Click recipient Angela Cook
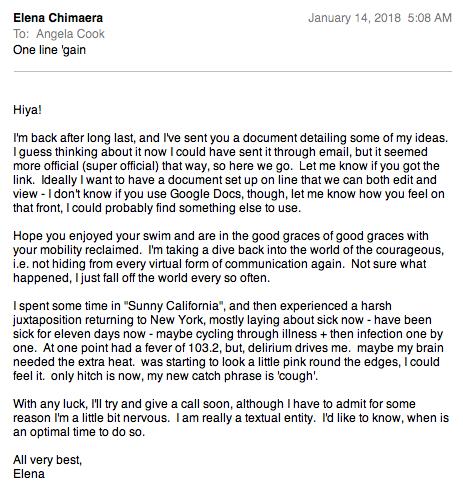The image size is (463, 495). [70, 34]
